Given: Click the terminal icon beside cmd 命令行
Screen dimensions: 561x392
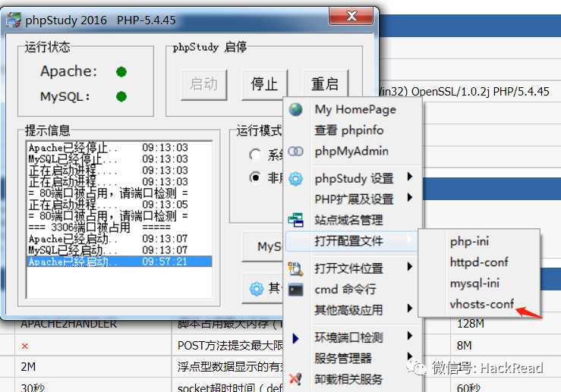Looking at the screenshot, I should click(295, 290).
